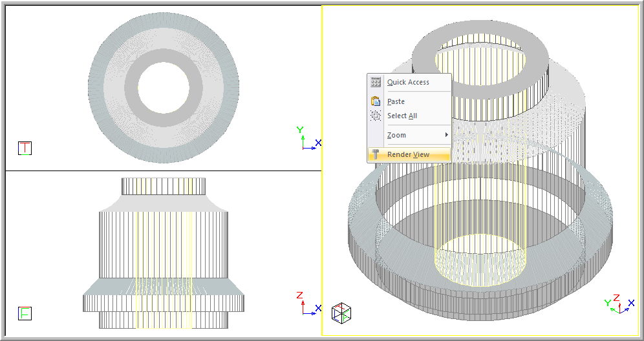Choose Select All from the context menu
The image size is (644, 341).
point(402,116)
